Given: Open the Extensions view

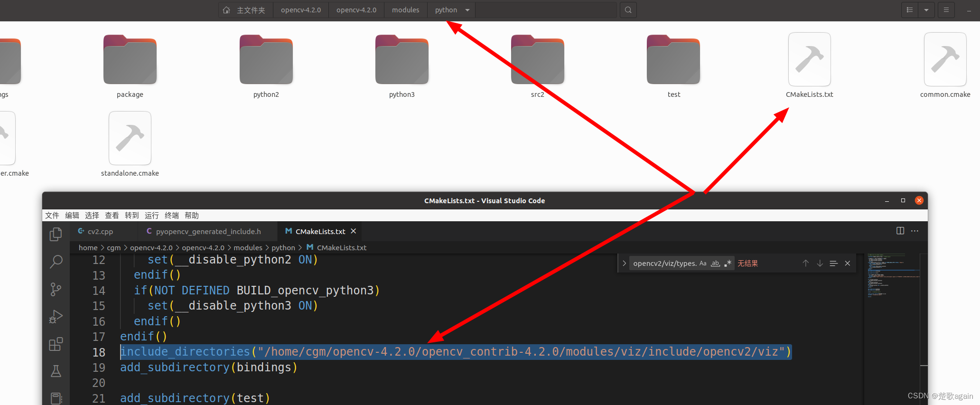Looking at the screenshot, I should (56, 344).
